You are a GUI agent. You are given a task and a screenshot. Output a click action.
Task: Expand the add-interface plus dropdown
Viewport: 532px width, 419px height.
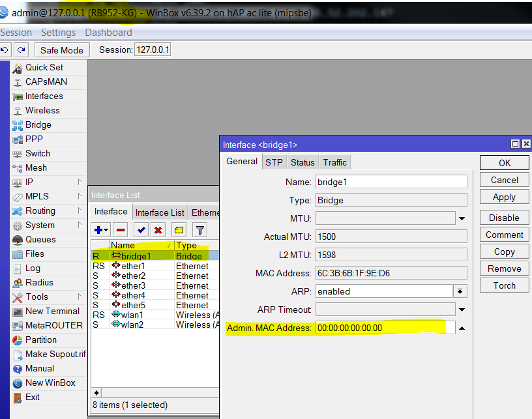(107, 230)
